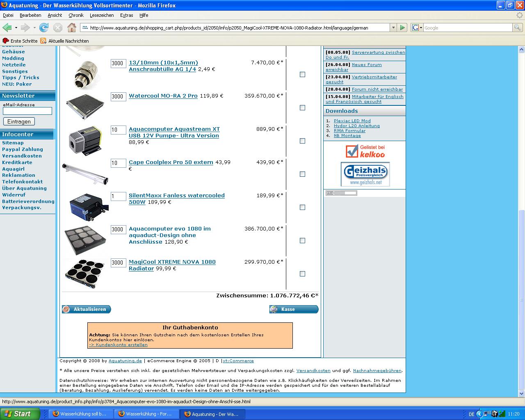Tick delete checkbox for Cape Coolplex Pro 50
Screen dimensions: 525x420
click(302, 174)
